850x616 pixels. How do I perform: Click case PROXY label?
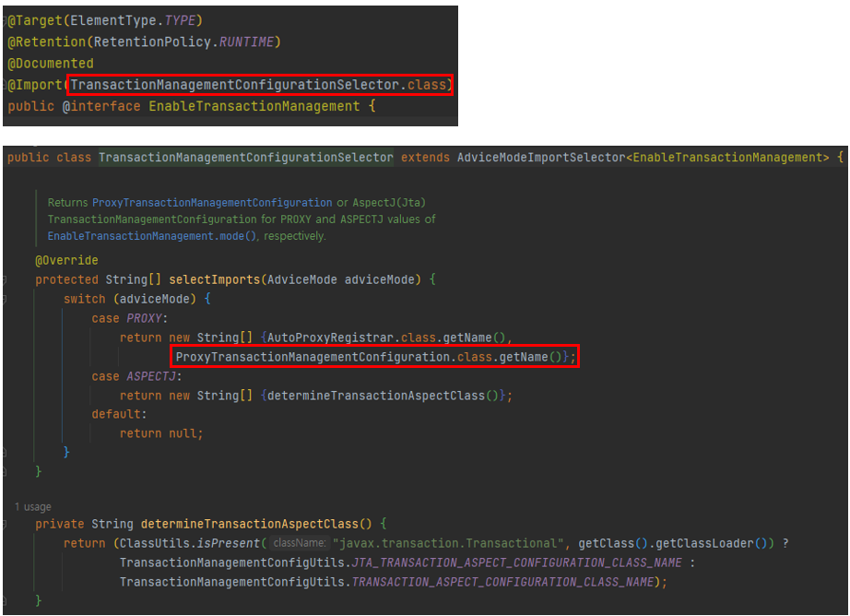130,318
